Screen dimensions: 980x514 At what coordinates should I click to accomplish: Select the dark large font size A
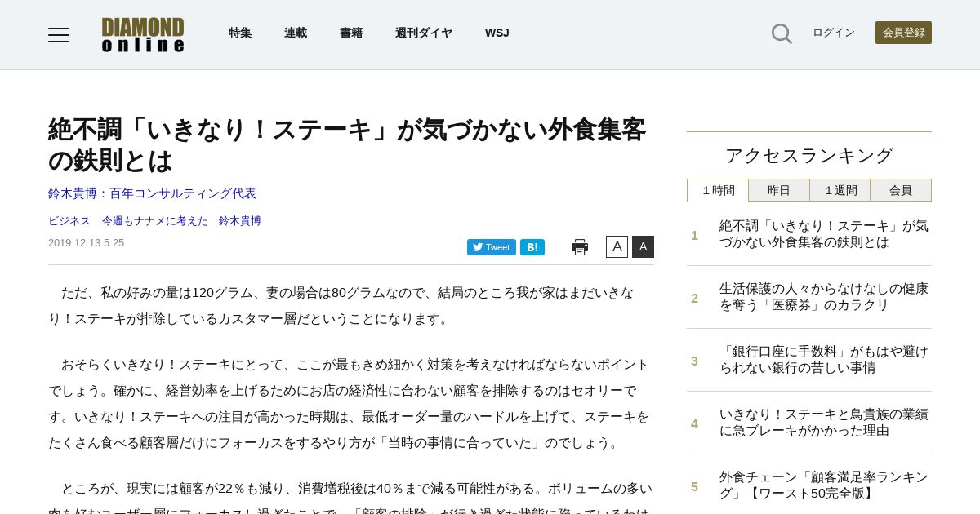pos(643,246)
